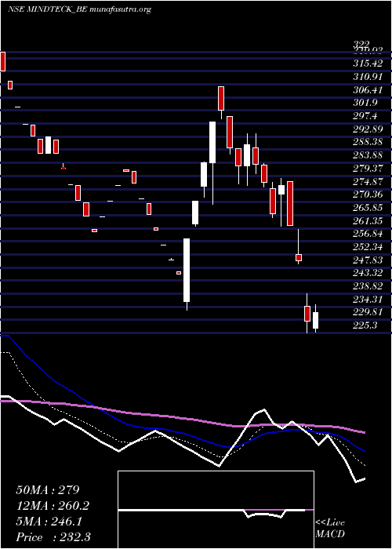The width and height of the screenshot is (392, 549).
Task: Select the 261.35 price level label
Action: click(368, 221)
